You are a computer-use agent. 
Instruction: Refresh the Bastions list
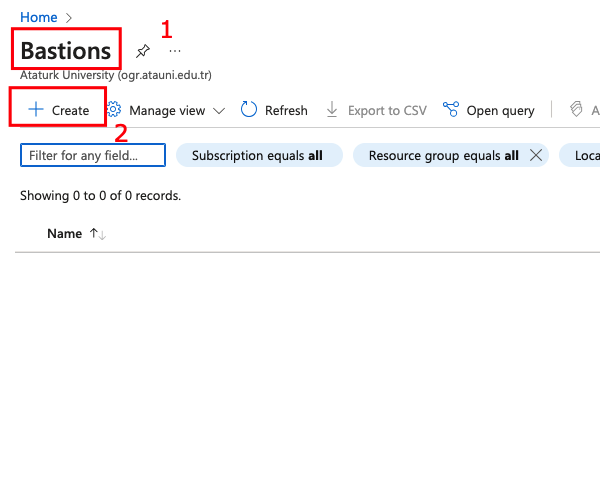pyautogui.click(x=274, y=110)
